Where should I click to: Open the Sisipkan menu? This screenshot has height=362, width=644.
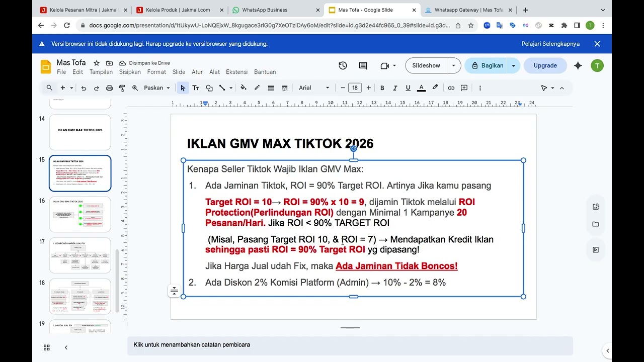click(130, 72)
